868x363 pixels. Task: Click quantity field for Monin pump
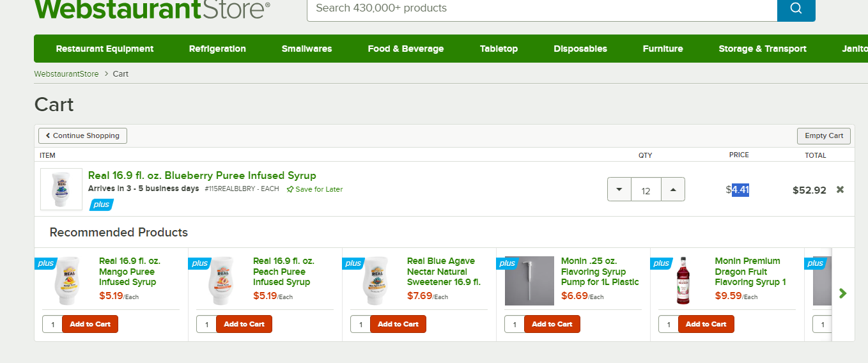pos(515,324)
